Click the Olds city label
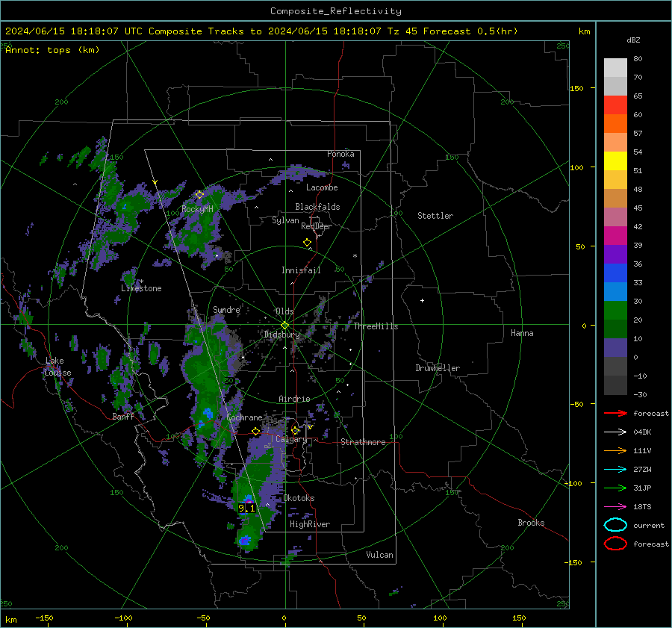672x628 pixels. click(x=284, y=311)
